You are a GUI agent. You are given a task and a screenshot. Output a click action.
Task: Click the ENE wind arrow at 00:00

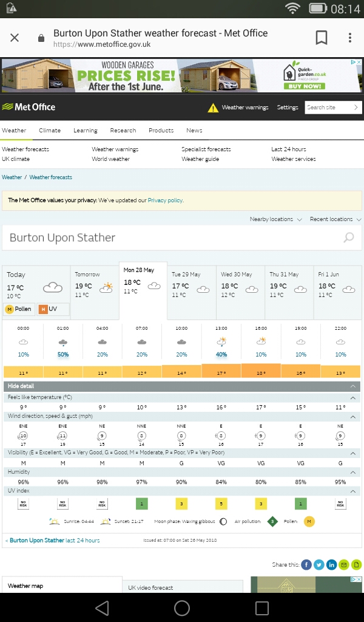pos(23,436)
